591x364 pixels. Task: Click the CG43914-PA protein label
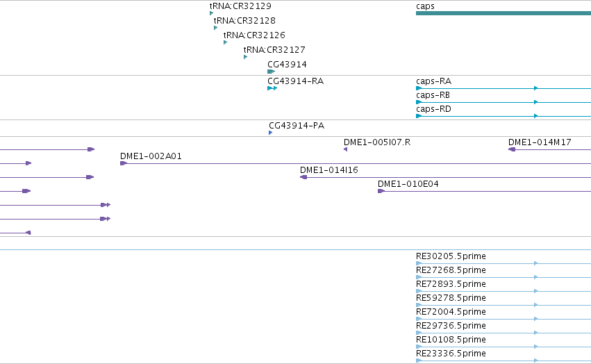click(297, 126)
